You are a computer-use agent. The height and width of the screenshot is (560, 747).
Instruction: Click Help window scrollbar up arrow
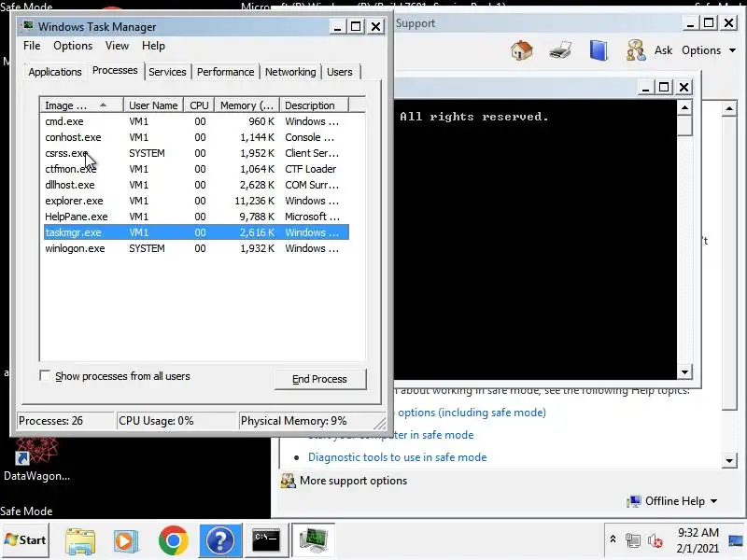[729, 108]
